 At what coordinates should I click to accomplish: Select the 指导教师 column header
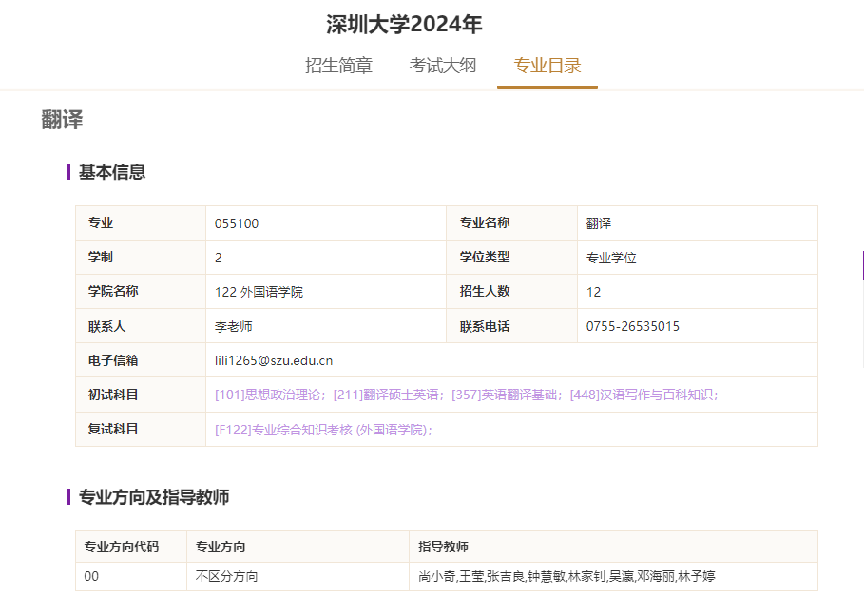pos(443,548)
